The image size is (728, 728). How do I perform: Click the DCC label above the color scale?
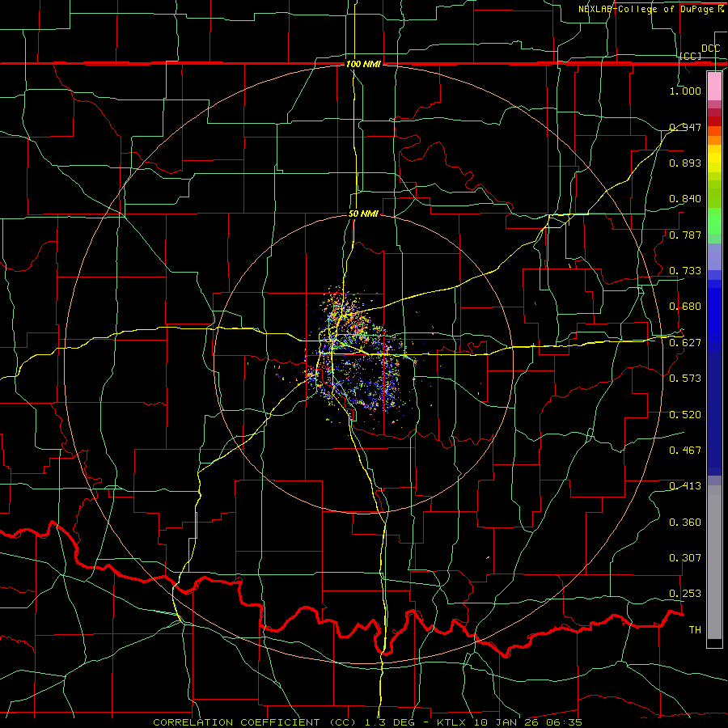pos(710,49)
